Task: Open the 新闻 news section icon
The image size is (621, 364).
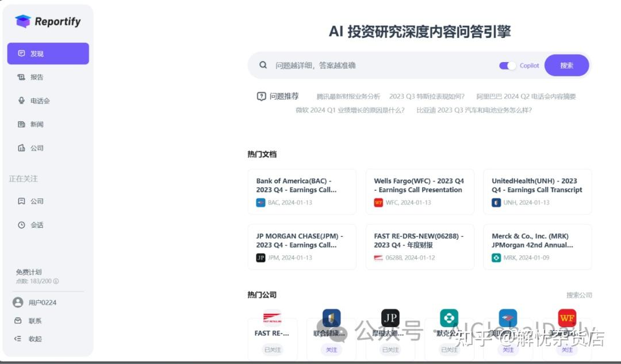Action: point(20,124)
